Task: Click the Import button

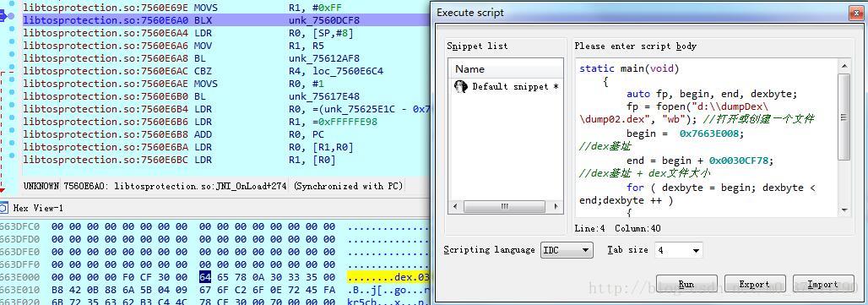Action: 822,285
